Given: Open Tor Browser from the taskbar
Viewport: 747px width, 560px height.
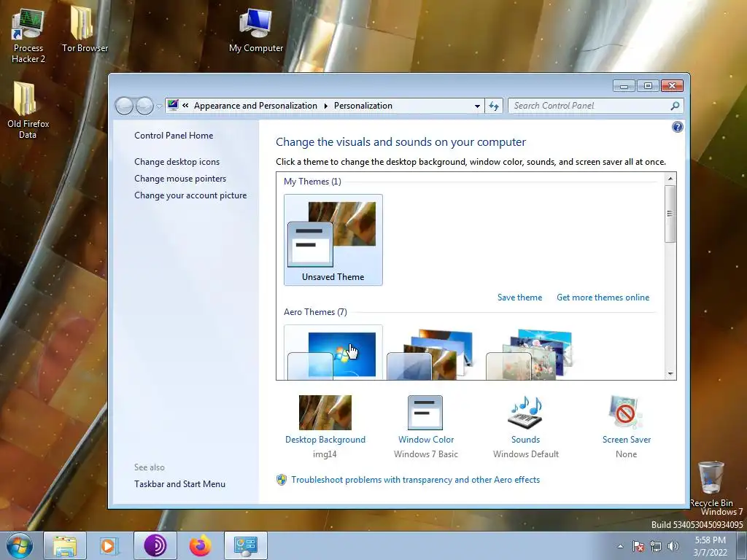Looking at the screenshot, I should click(155, 545).
